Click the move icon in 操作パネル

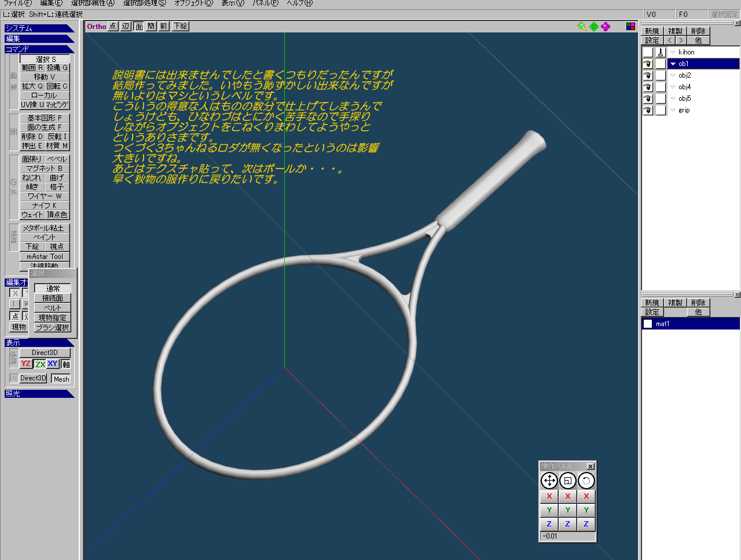(549, 481)
